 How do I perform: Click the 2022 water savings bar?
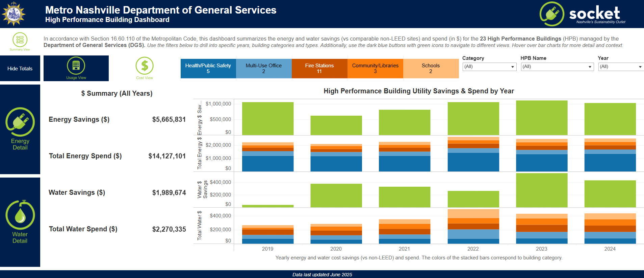click(x=473, y=199)
